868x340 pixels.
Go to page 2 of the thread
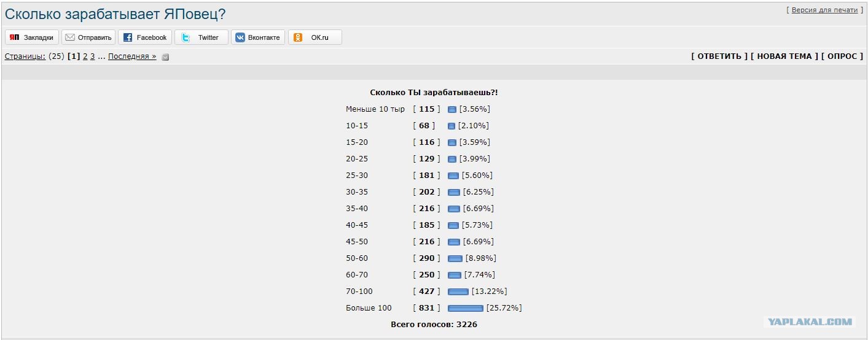[x=85, y=56]
